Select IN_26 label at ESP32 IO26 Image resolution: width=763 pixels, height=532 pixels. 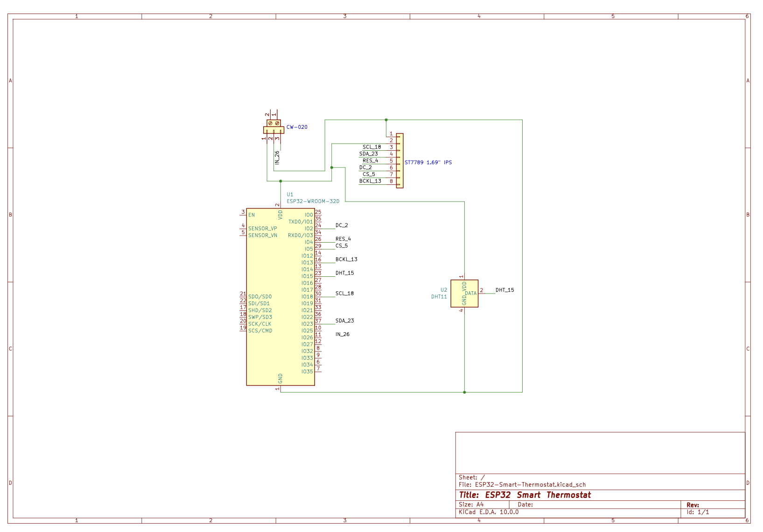coord(342,334)
